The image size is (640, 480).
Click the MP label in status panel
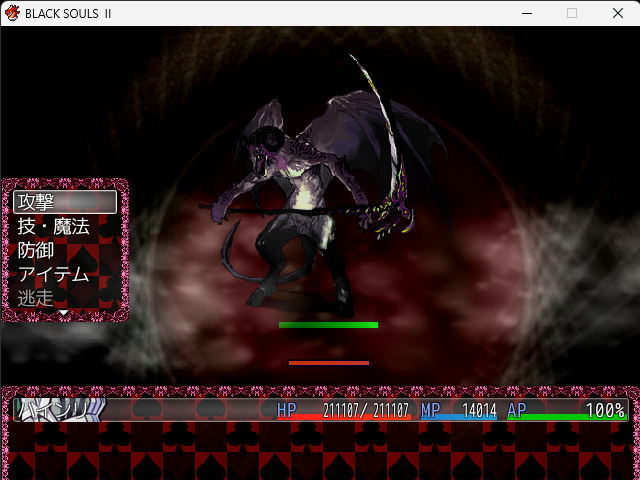pyautogui.click(x=431, y=410)
